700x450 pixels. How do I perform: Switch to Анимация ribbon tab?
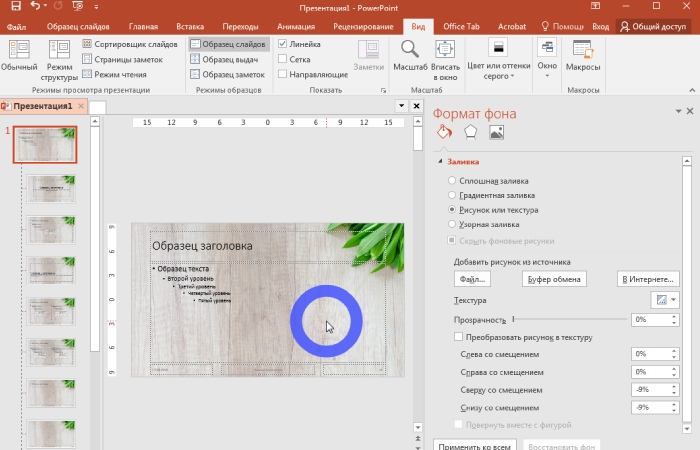click(296, 26)
